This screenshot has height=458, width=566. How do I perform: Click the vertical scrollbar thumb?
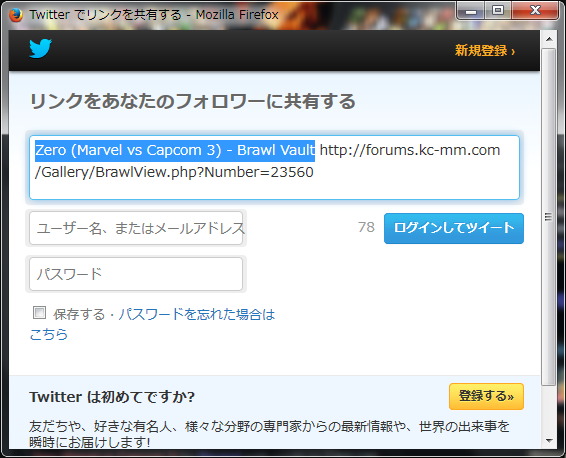coord(549,217)
